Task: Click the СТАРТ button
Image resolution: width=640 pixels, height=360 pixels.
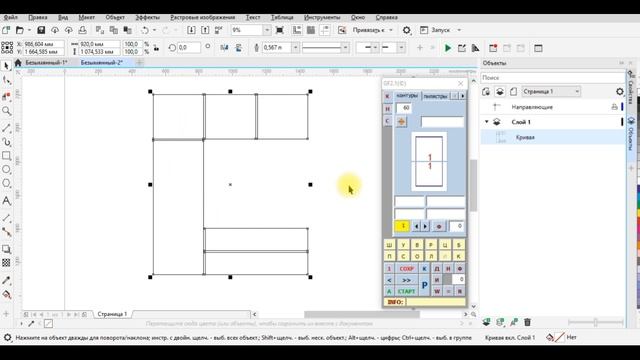Action: click(x=406, y=291)
